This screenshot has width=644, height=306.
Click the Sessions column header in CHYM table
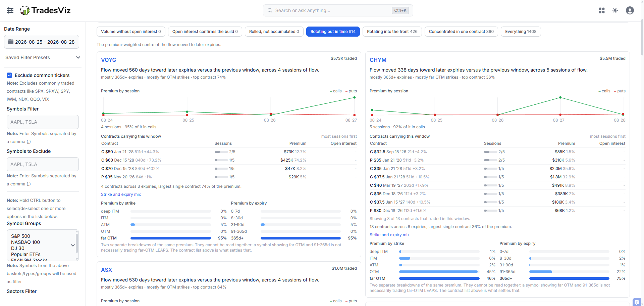(492, 143)
